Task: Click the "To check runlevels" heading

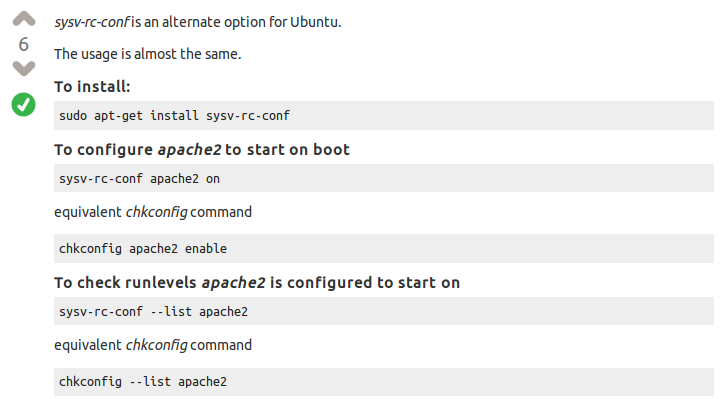Action: [x=257, y=283]
